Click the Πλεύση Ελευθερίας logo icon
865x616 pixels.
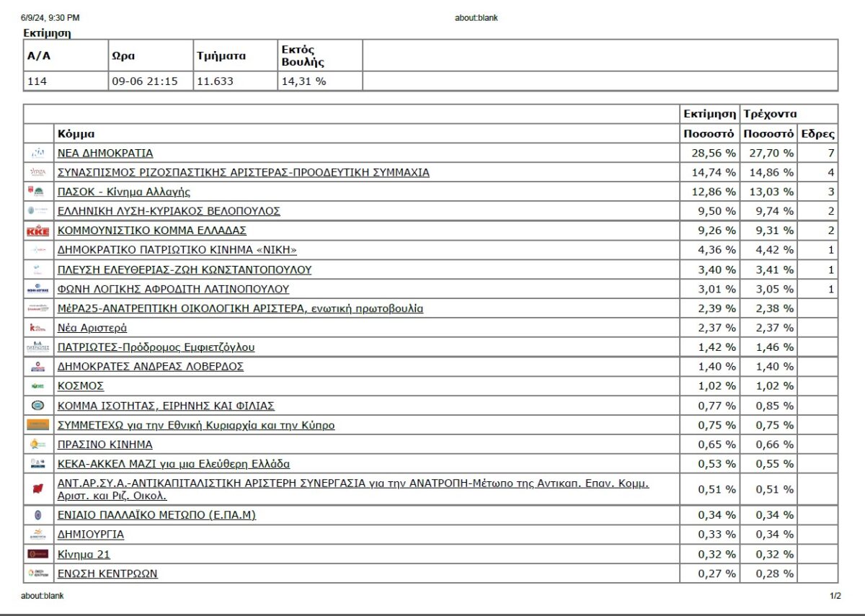[38, 269]
